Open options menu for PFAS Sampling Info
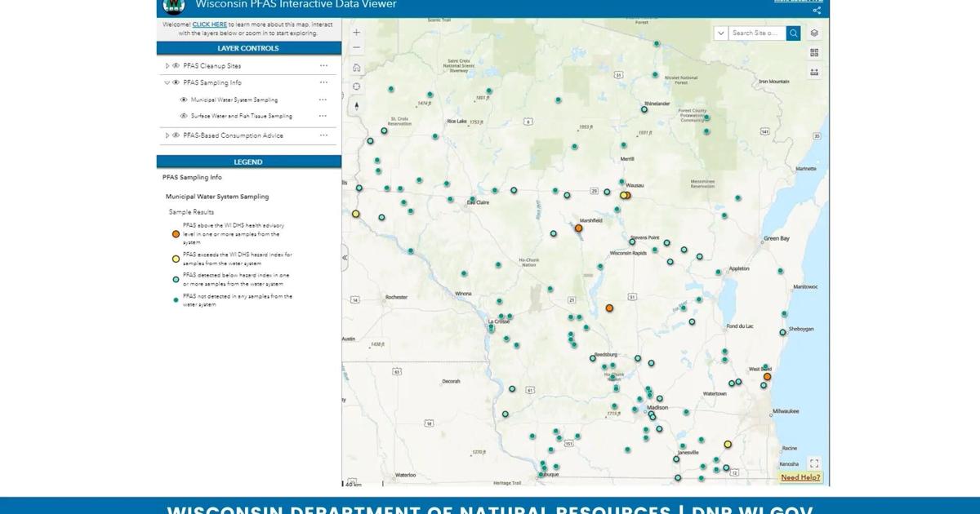Image resolution: width=980 pixels, height=514 pixels. (324, 82)
